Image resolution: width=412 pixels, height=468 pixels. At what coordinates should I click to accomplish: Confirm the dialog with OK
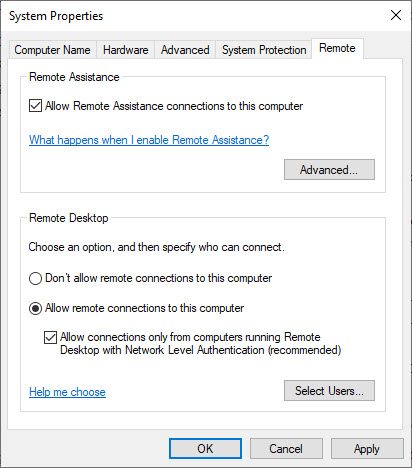click(205, 449)
